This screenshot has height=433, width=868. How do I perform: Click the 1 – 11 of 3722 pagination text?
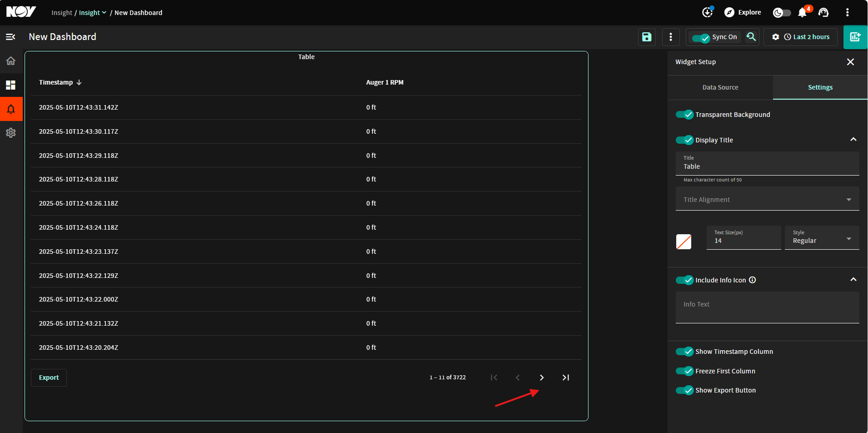click(448, 378)
